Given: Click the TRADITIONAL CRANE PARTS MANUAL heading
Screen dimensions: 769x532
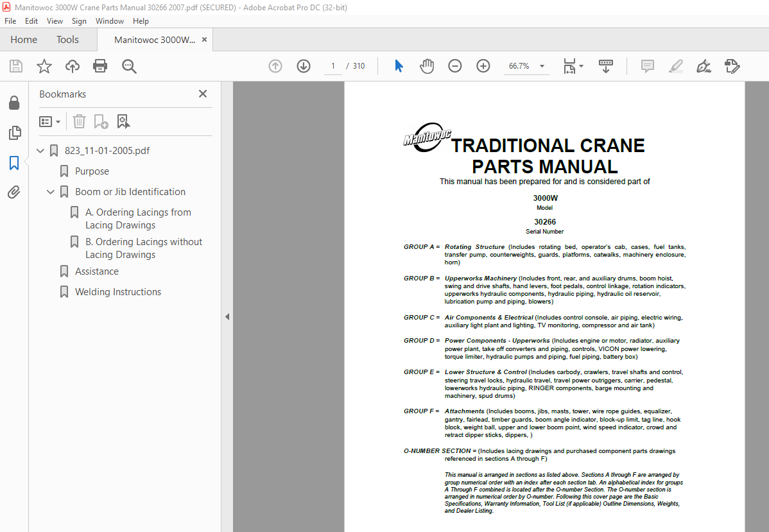Looking at the screenshot, I should pyautogui.click(x=547, y=156).
